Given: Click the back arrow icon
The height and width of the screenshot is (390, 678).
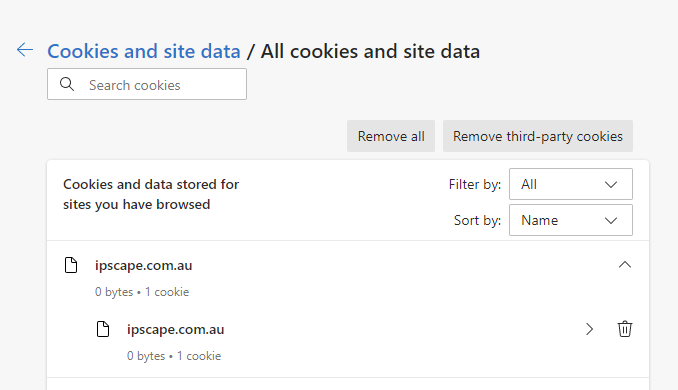Looking at the screenshot, I should (x=25, y=50).
